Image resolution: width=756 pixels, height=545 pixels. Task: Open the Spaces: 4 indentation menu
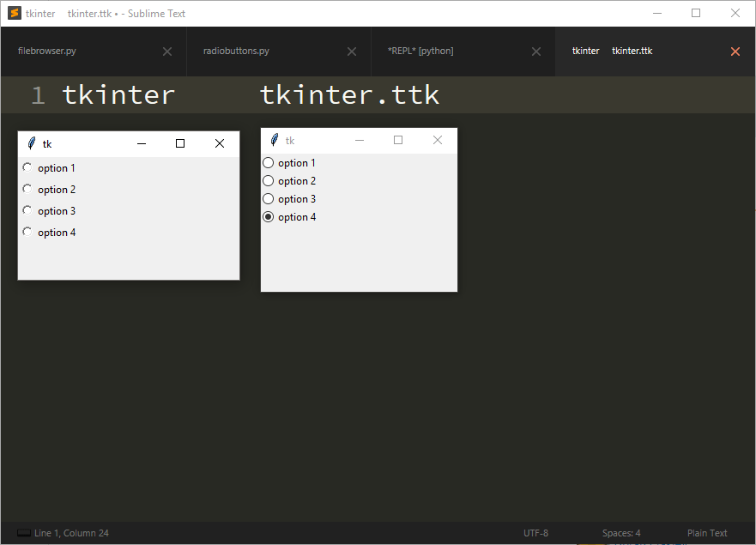pyautogui.click(x=620, y=532)
